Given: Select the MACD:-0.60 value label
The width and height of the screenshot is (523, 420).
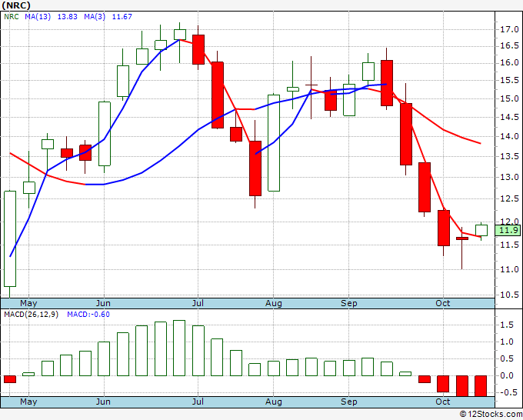Looking at the screenshot, I should coord(88,315).
